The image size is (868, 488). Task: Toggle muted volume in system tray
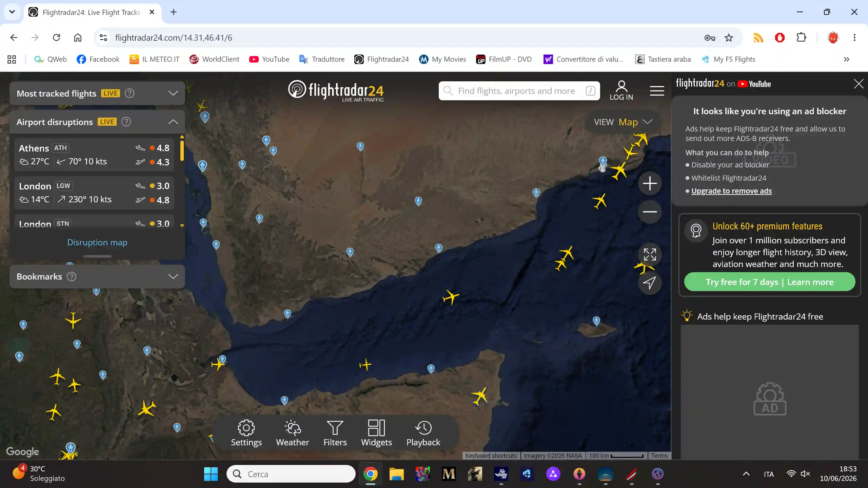805,474
